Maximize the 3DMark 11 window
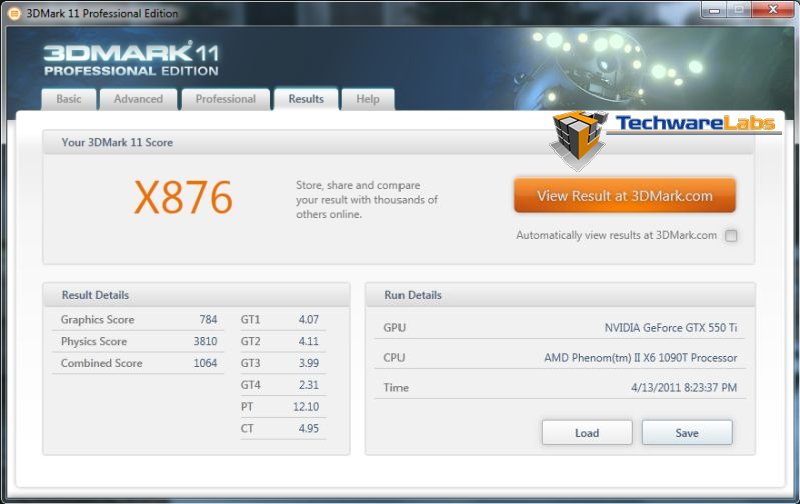The image size is (800, 504). tap(738, 10)
